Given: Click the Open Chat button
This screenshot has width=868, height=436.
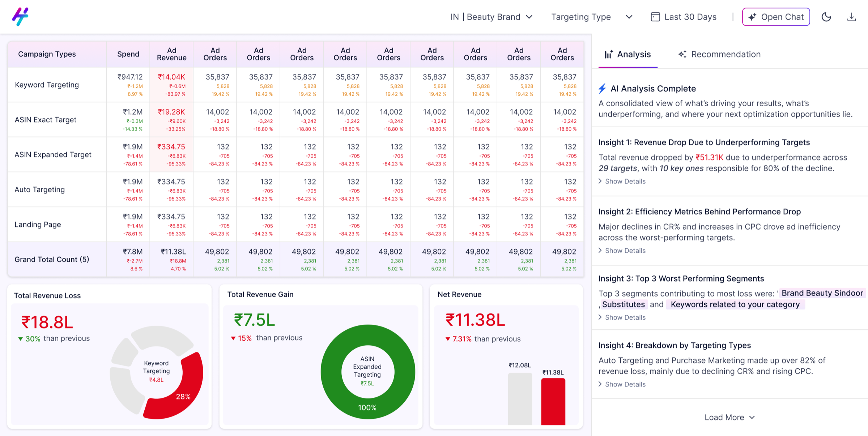Looking at the screenshot, I should [x=776, y=17].
